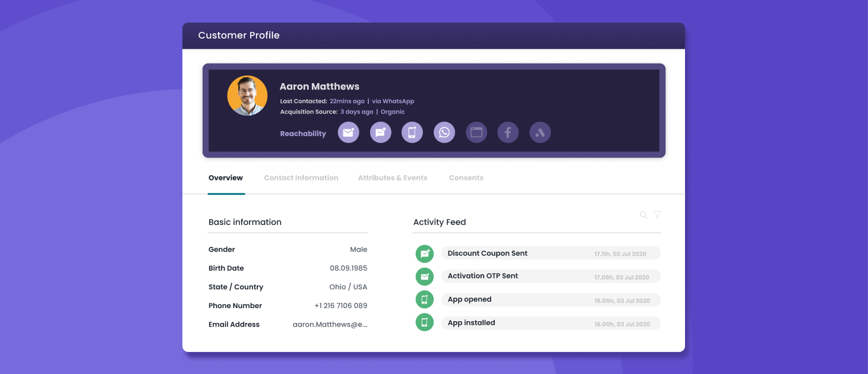The image size is (868, 374).
Task: Click the Google Ads reachability icon
Action: [540, 132]
